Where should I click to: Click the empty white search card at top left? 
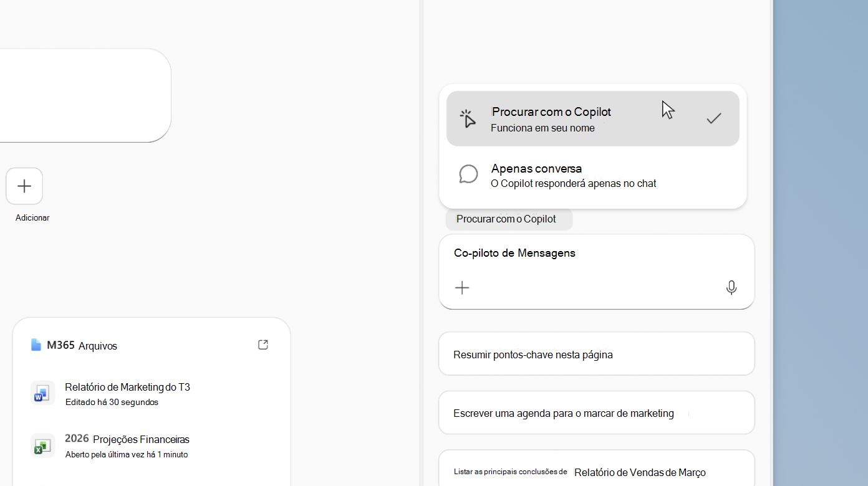point(85,95)
